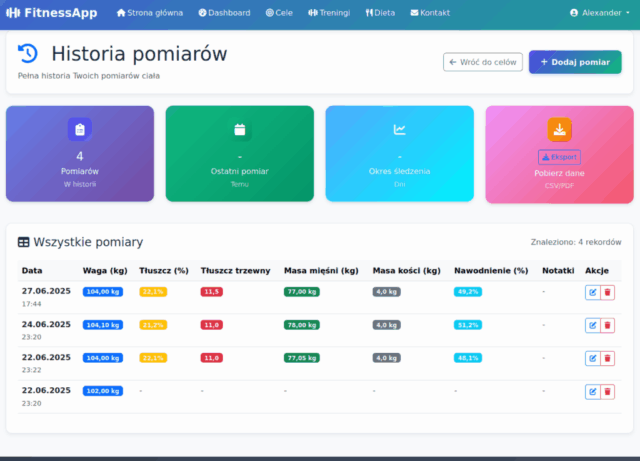Delete the 27.06.2025 measurement
This screenshot has height=461, width=640.
pyautogui.click(x=607, y=292)
